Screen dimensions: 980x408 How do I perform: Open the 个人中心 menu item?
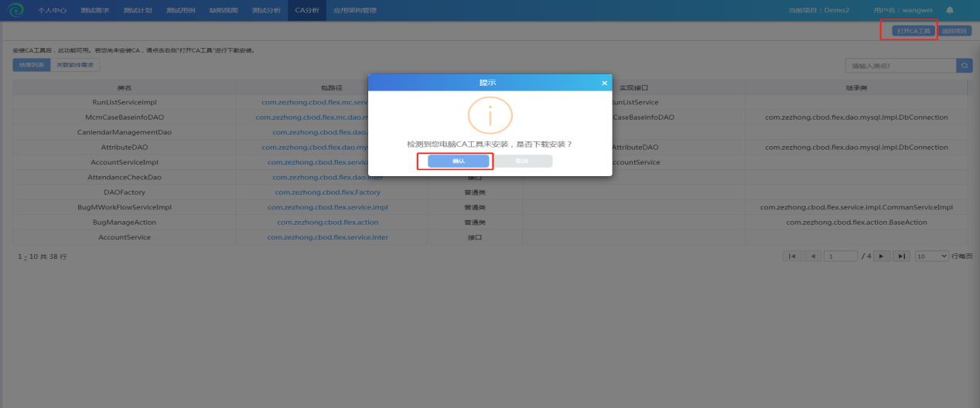pos(53,10)
